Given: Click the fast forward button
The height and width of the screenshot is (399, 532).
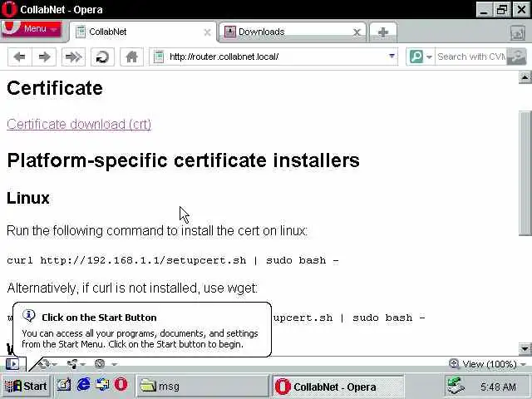Looking at the screenshot, I should pos(73,57).
